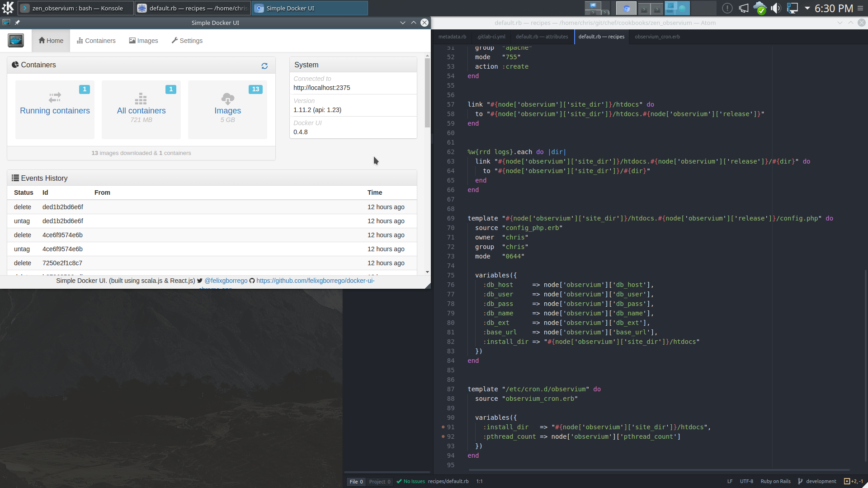This screenshot has height=488, width=868.
Task: Select the delete 7250e2f1c8c7 event row
Action: click(212, 263)
